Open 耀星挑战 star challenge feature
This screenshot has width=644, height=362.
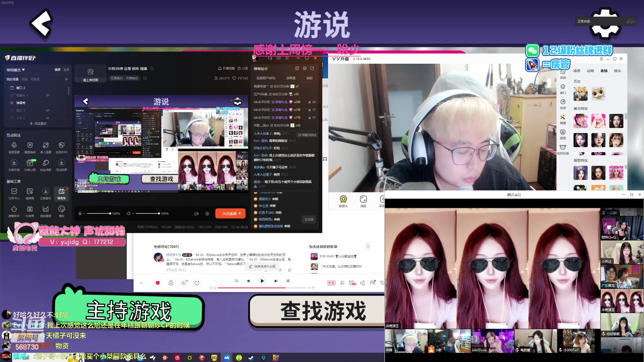[30, 147]
